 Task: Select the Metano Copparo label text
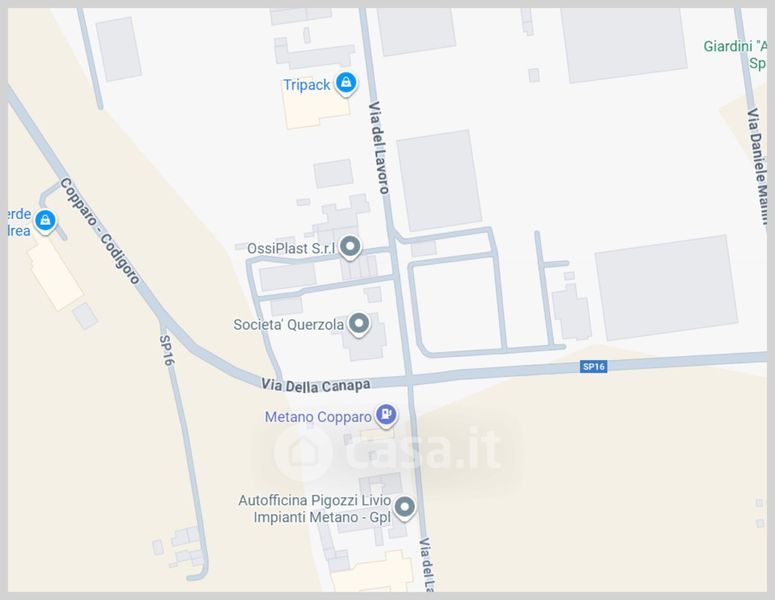tap(318, 417)
